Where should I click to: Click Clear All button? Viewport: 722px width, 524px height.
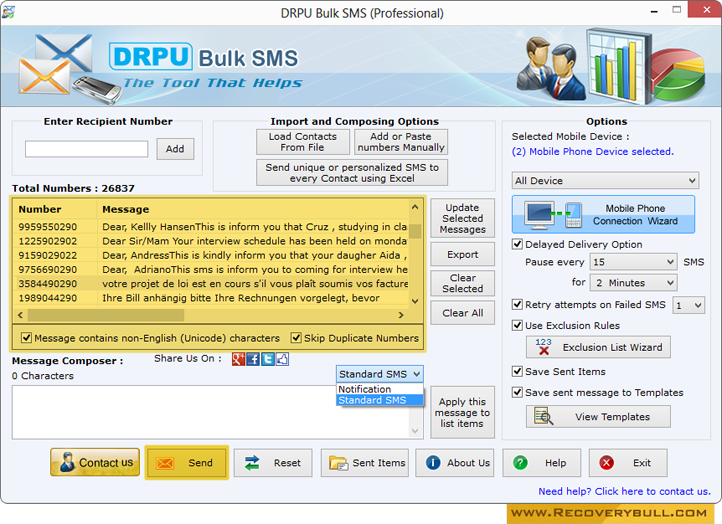(x=462, y=313)
